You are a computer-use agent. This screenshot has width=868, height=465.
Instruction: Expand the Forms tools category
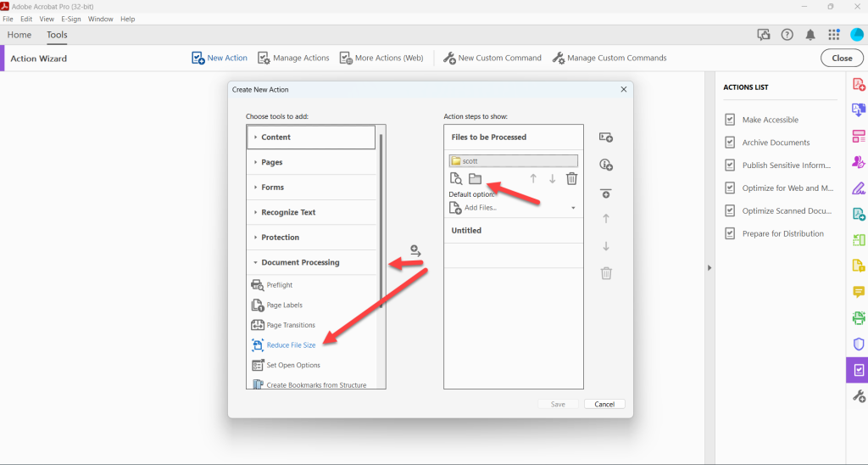click(x=311, y=188)
